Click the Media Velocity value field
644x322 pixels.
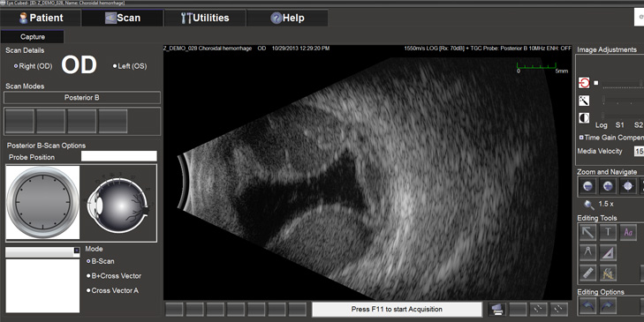pyautogui.click(x=639, y=151)
